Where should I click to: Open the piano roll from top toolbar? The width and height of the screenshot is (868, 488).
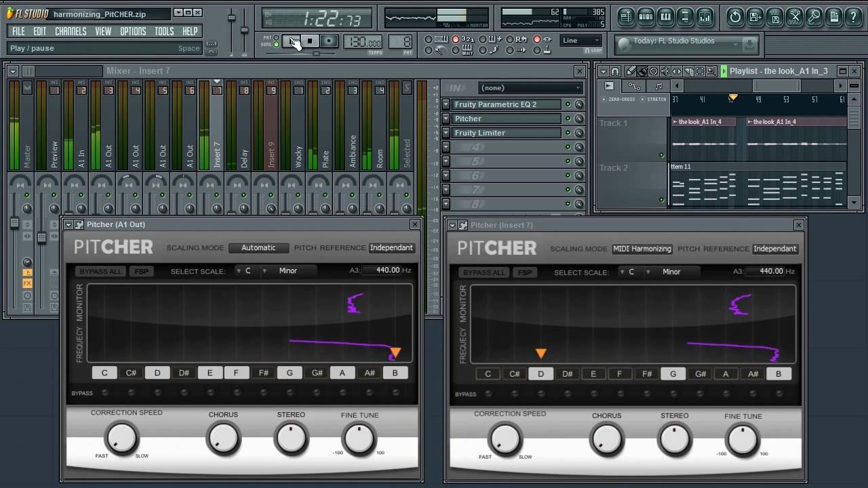coord(665,17)
